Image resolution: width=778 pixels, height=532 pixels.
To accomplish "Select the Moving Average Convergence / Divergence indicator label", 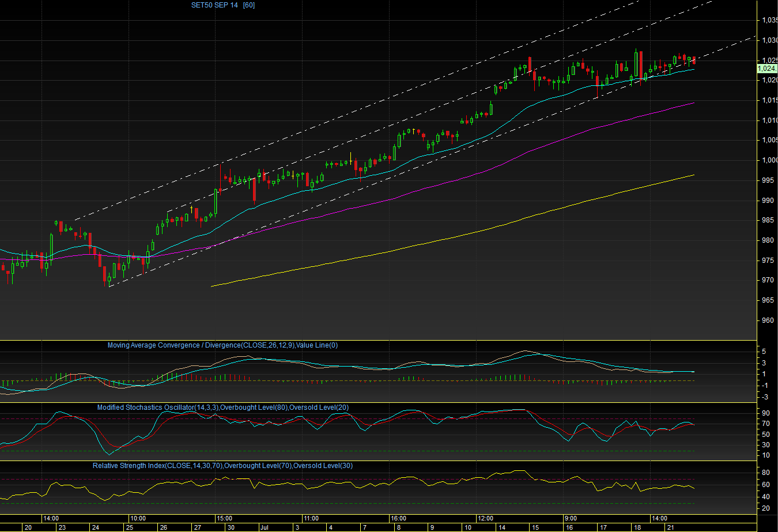I will 222,345.
